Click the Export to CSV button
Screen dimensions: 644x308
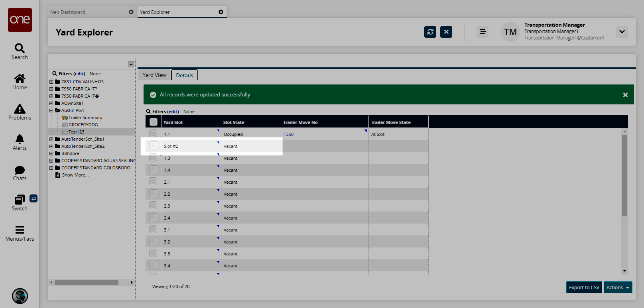pos(584,287)
